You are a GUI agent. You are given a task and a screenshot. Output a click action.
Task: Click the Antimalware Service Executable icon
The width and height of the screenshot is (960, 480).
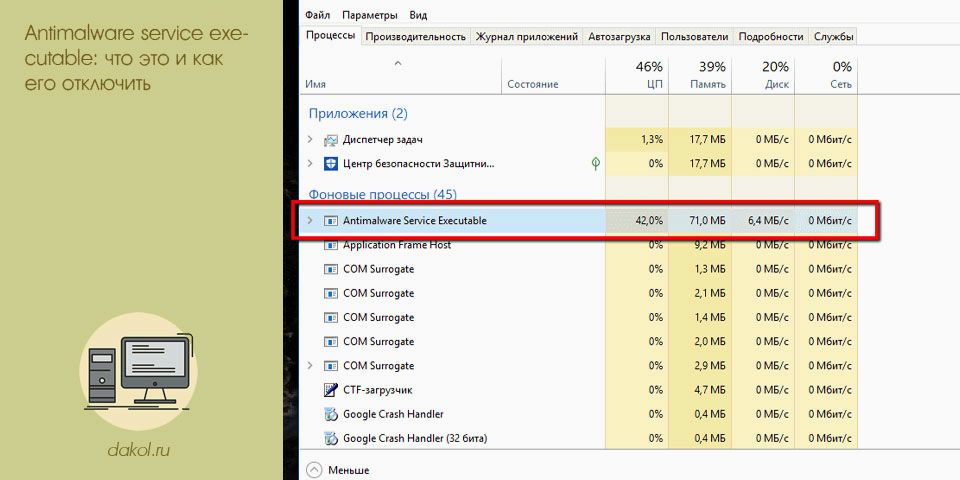[331, 220]
